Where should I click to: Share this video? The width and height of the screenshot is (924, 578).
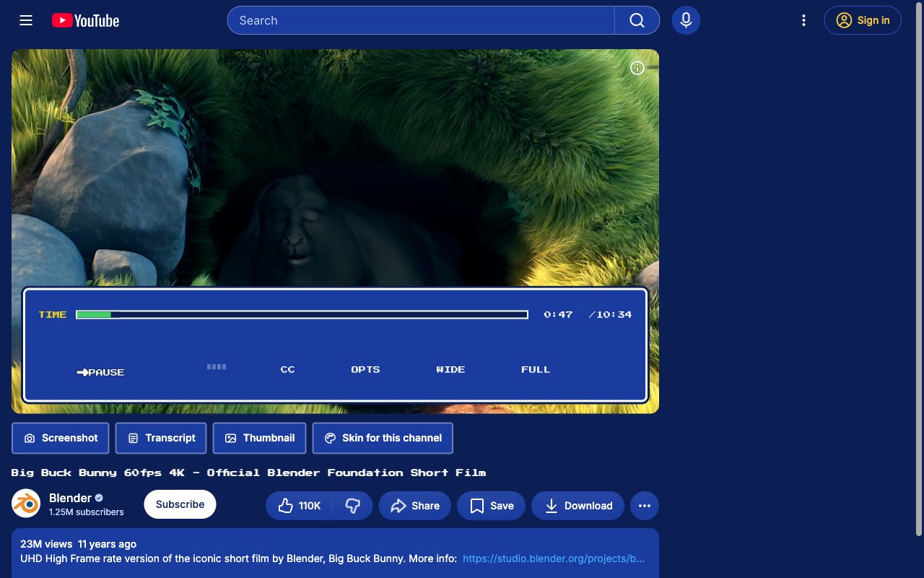[415, 506]
